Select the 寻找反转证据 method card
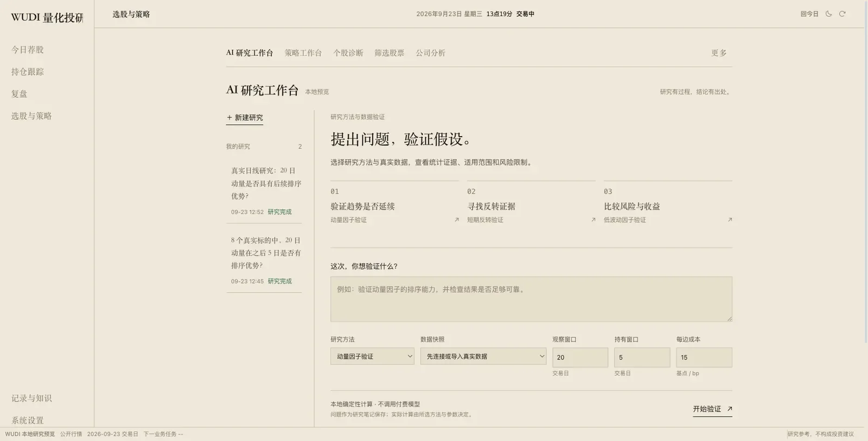The image size is (868, 441). pos(531,206)
